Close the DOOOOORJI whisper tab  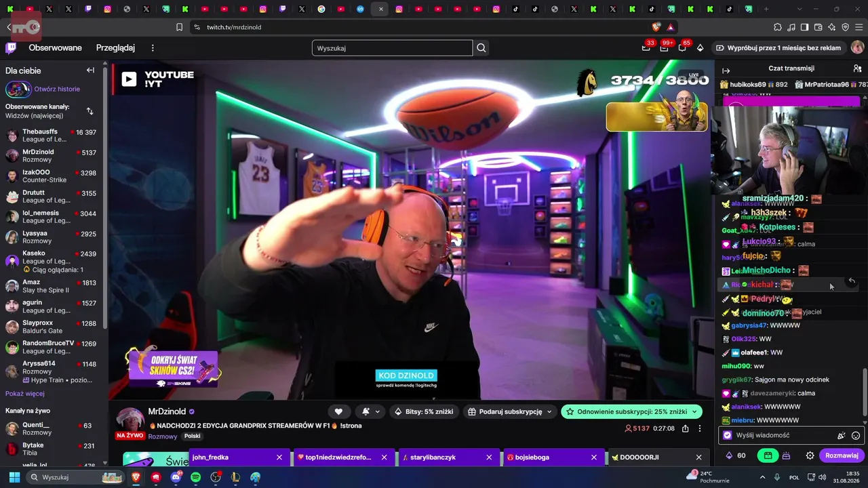coord(698,457)
